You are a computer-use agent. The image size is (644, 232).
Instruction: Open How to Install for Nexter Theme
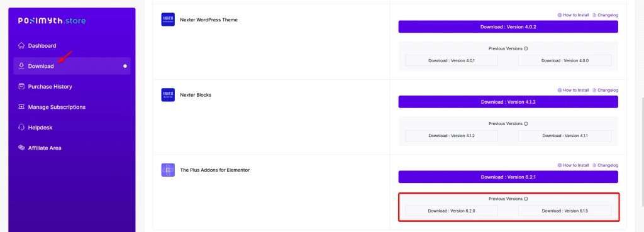click(573, 15)
